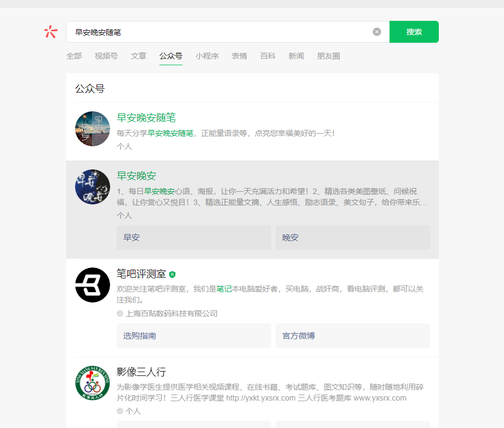Click the green 搜索 button
This screenshot has height=428, width=504.
(414, 32)
